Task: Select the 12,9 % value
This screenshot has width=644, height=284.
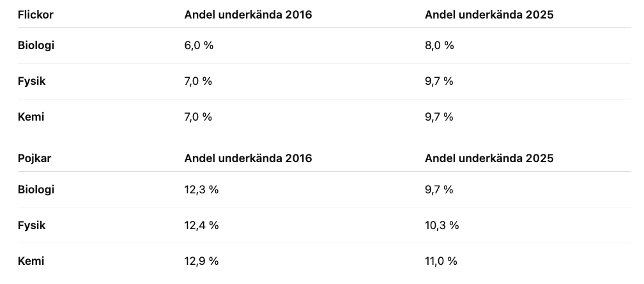Action: 201,261
